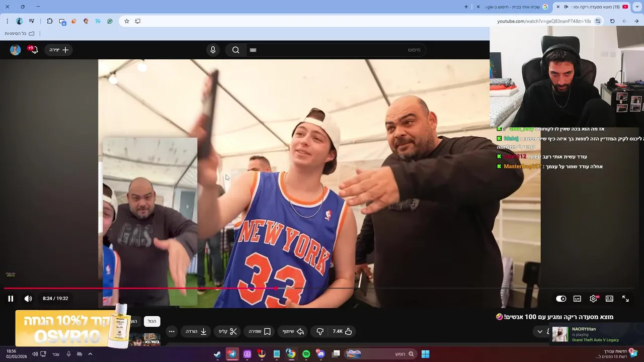Open the כל הסימניות bookmarks folder
Image resolution: width=644 pixels, height=362 pixels.
click(x=20, y=33)
